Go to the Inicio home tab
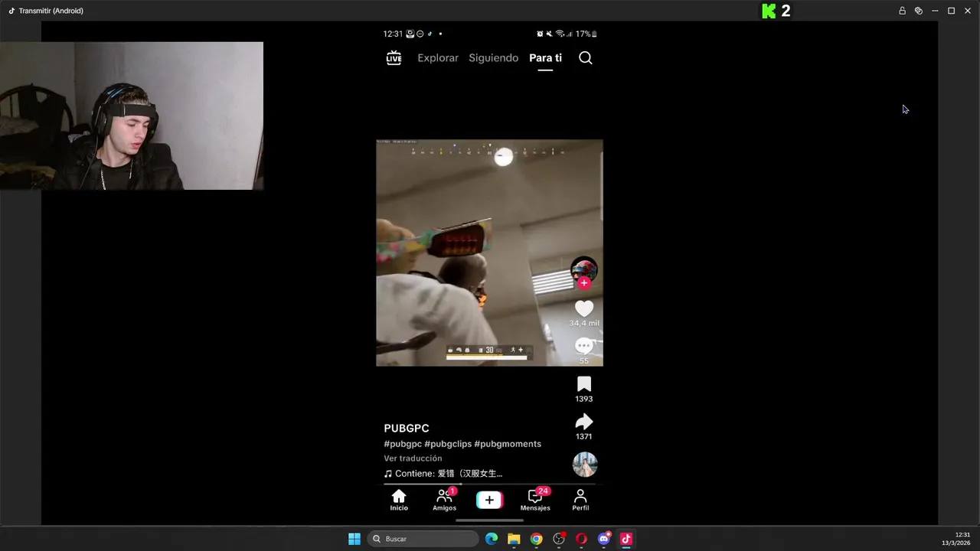The height and width of the screenshot is (551, 980). coord(399,500)
